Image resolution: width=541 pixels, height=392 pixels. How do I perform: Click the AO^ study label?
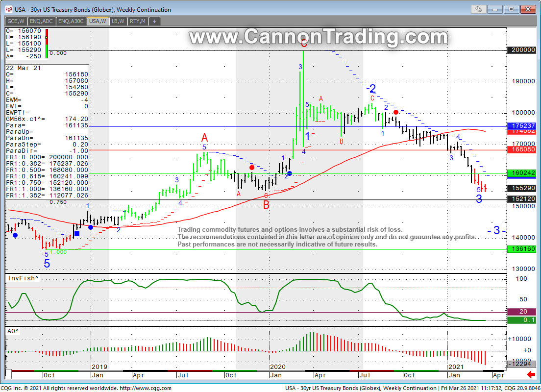[13, 331]
